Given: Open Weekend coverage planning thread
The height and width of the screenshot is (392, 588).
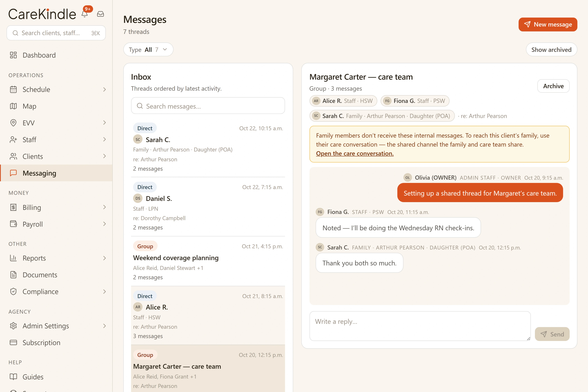Looking at the screenshot, I should (208, 261).
